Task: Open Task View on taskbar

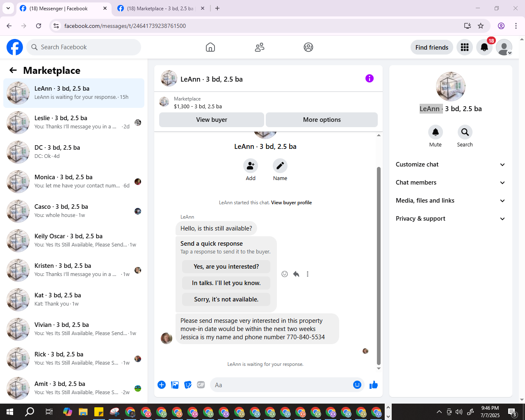Action: click(49, 412)
